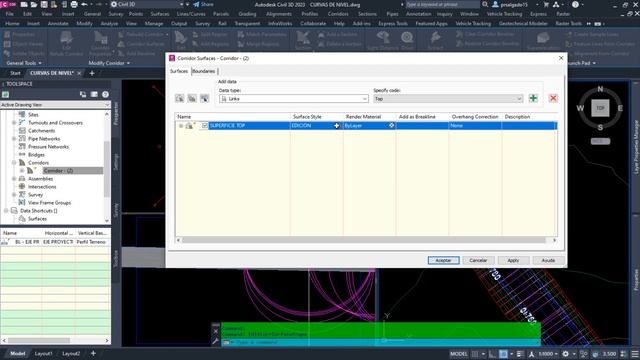Viewport: 640px width, 360px height.
Task: Click the TOP face of the ViewCube
Action: pos(600,108)
